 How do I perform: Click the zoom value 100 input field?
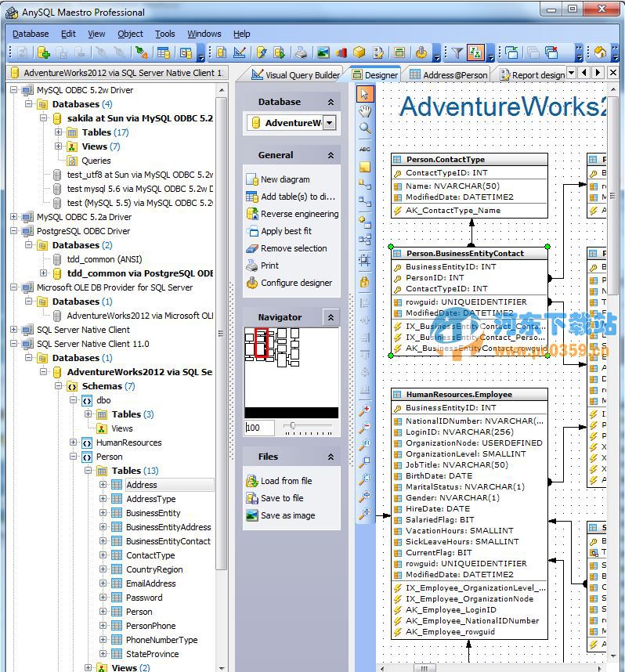[x=259, y=428]
